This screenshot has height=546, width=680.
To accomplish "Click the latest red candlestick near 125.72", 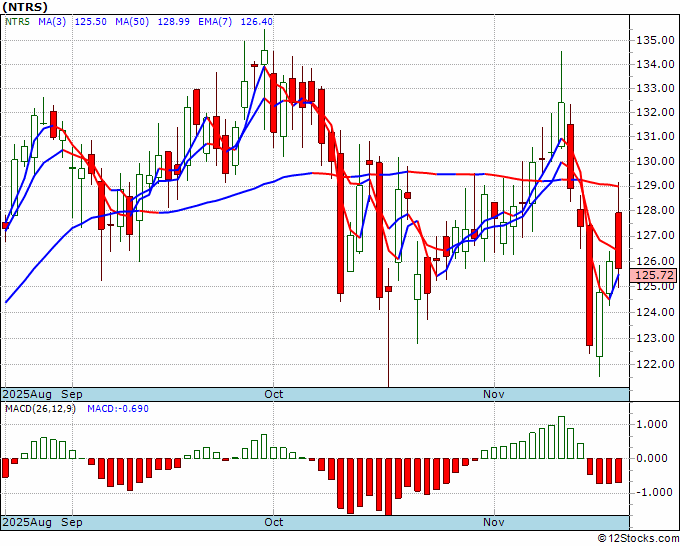I will pyautogui.click(x=618, y=240).
